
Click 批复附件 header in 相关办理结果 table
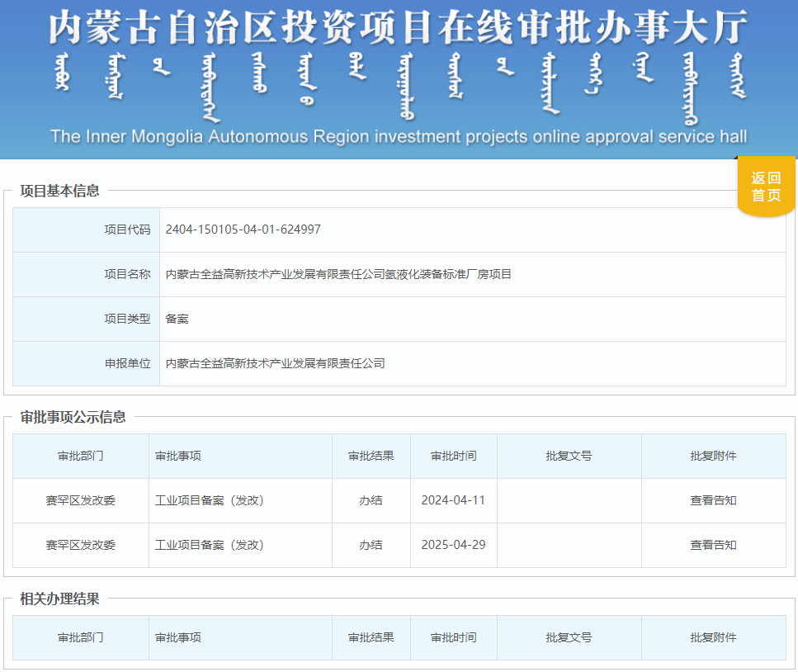pyautogui.click(x=713, y=637)
